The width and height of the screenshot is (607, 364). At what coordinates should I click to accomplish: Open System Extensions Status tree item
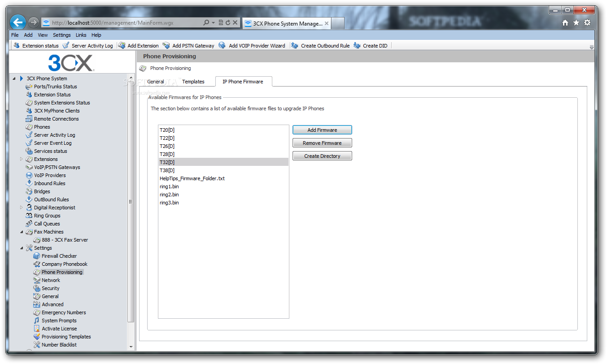(62, 103)
